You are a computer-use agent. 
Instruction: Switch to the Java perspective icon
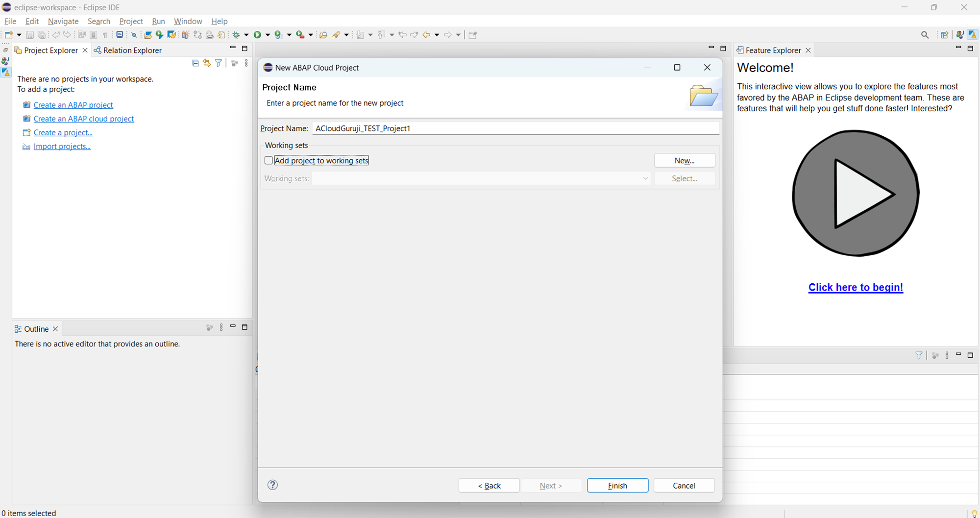click(x=960, y=35)
